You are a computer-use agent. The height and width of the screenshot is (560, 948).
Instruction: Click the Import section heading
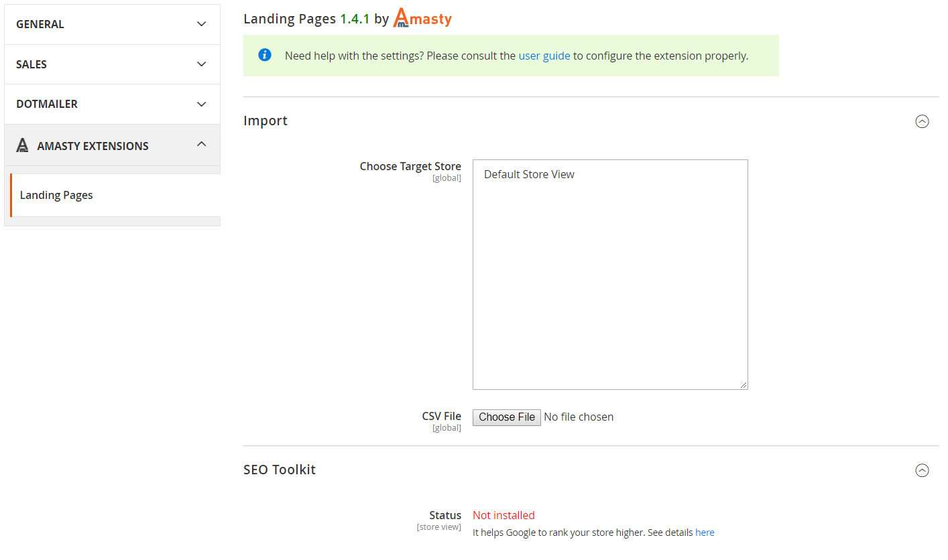[265, 121]
